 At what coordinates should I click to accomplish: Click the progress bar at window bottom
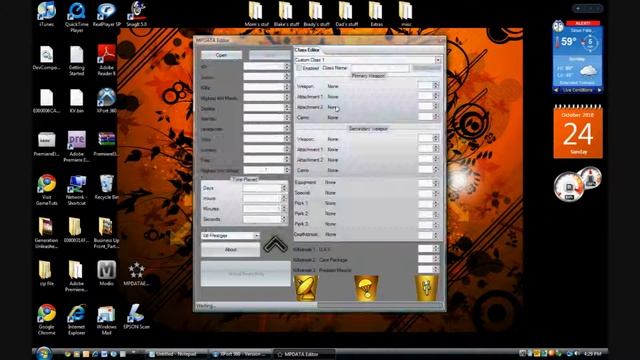coord(380,305)
